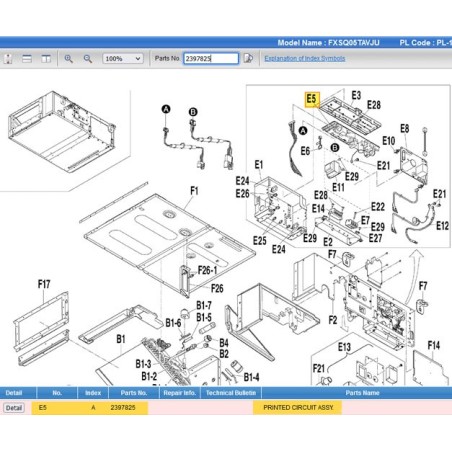The image size is (452, 452).
Task: Click the Repair Info. column header
Action: tap(179, 393)
